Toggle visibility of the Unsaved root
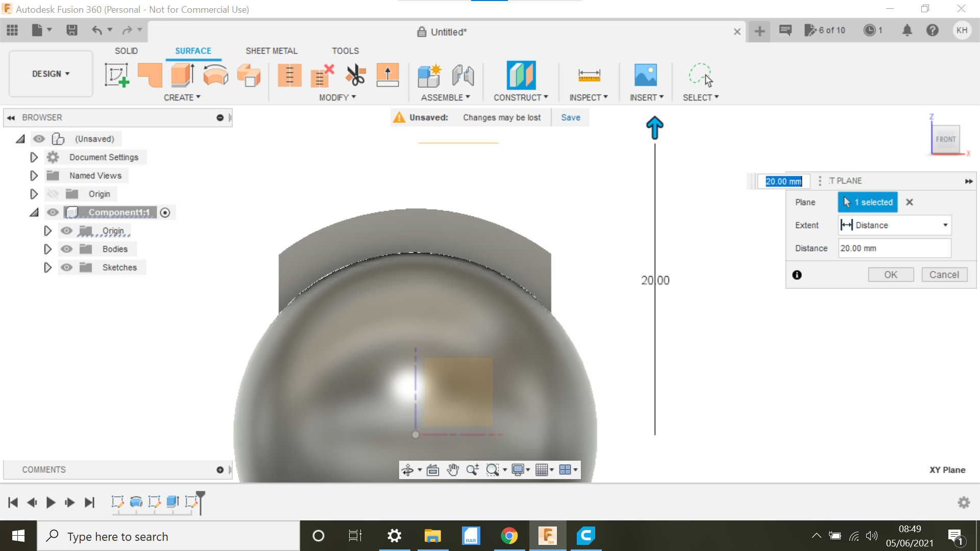The width and height of the screenshot is (980, 551). click(39, 139)
